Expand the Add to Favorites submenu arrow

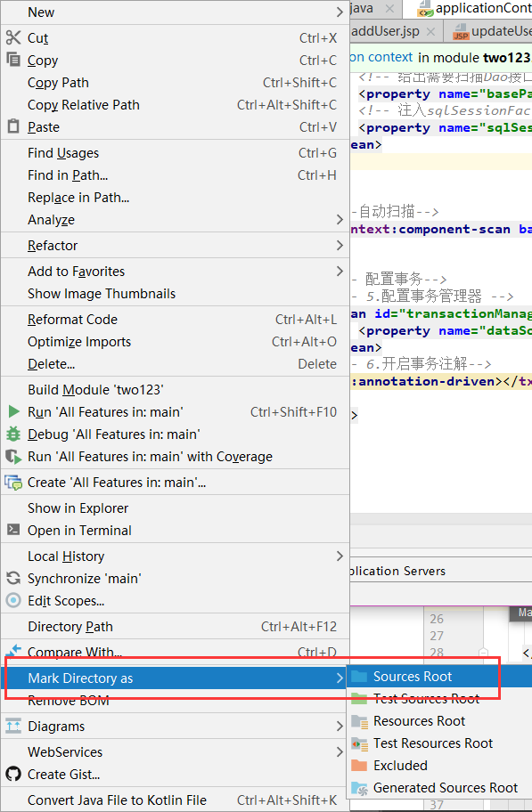click(340, 271)
